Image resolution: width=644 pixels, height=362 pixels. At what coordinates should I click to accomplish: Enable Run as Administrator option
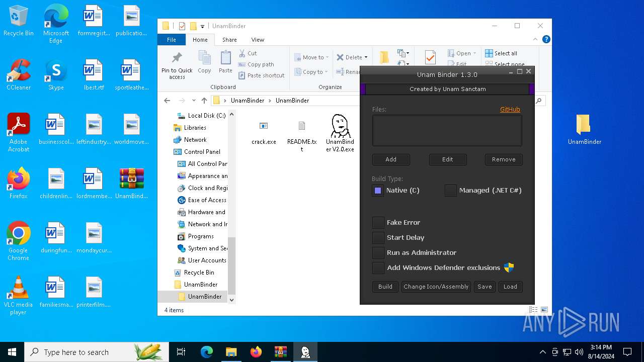click(x=378, y=252)
